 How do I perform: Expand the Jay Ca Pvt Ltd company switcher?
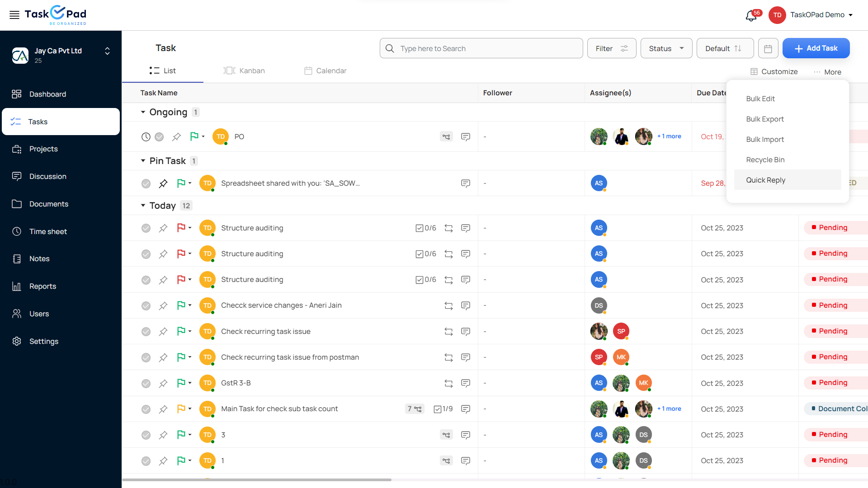point(107,51)
